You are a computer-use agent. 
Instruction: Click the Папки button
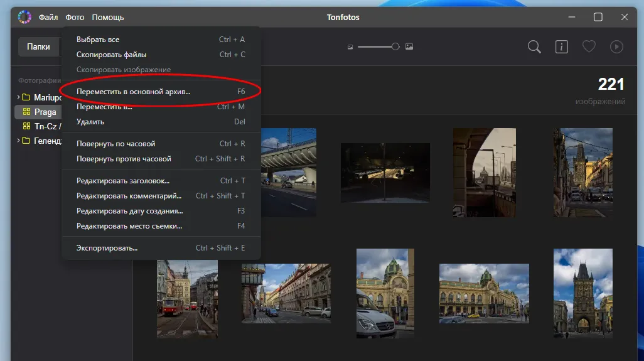38,47
